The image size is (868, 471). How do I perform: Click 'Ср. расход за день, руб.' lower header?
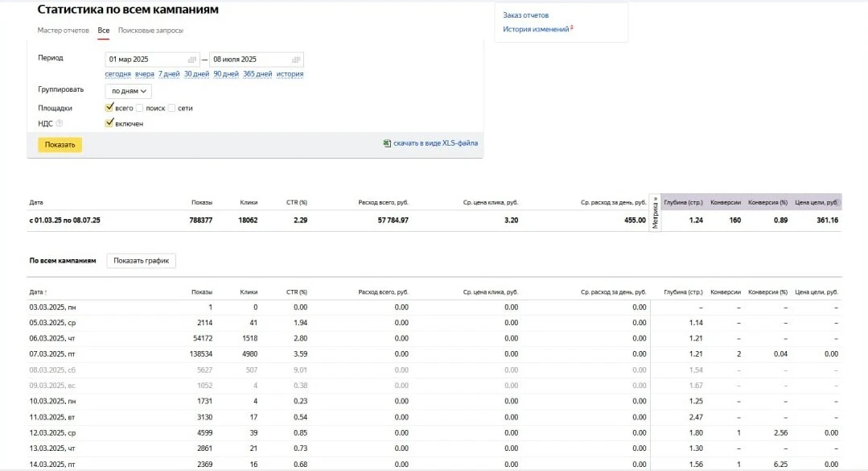[x=613, y=292]
